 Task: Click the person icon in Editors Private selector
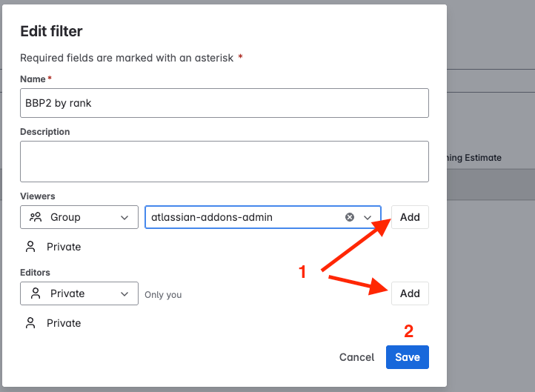click(36, 293)
